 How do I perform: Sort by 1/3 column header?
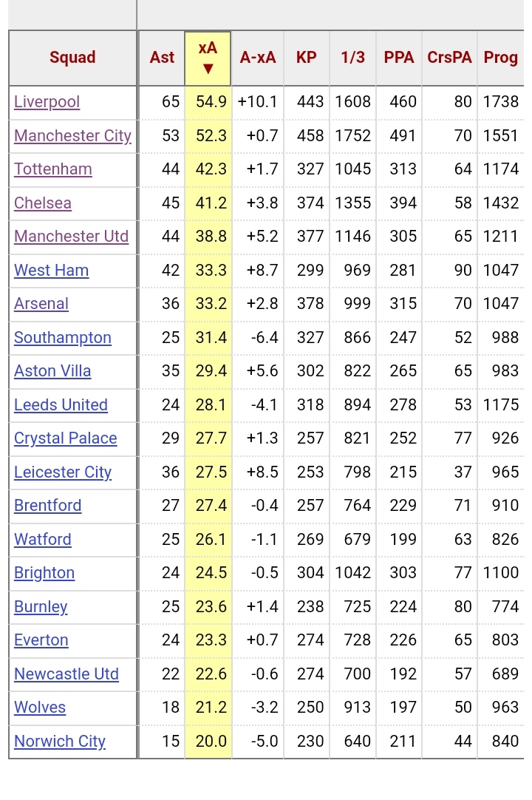[x=352, y=58]
